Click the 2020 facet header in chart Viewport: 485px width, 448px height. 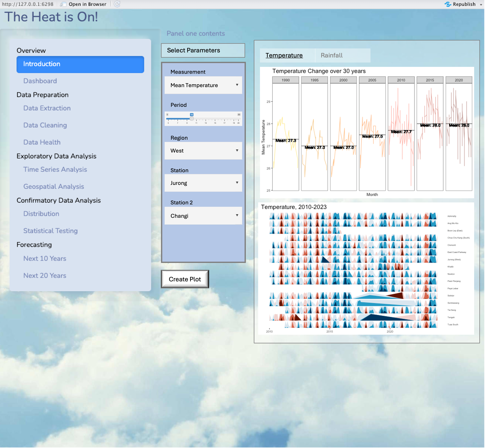[459, 80]
